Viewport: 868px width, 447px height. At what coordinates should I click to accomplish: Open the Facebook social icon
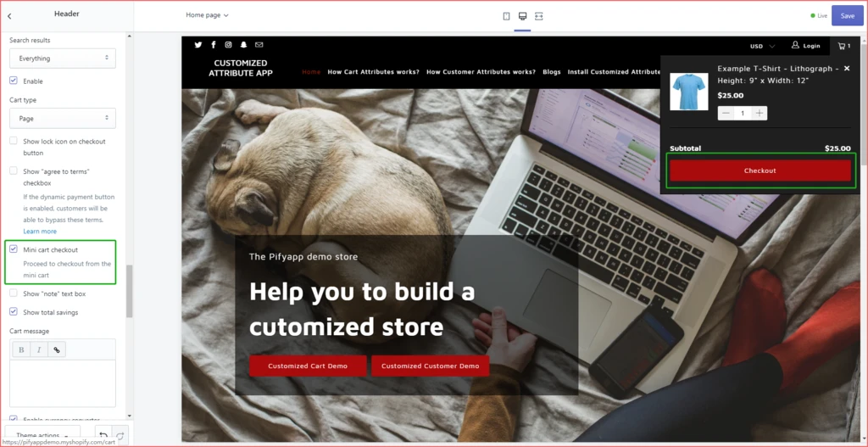pyautogui.click(x=213, y=45)
